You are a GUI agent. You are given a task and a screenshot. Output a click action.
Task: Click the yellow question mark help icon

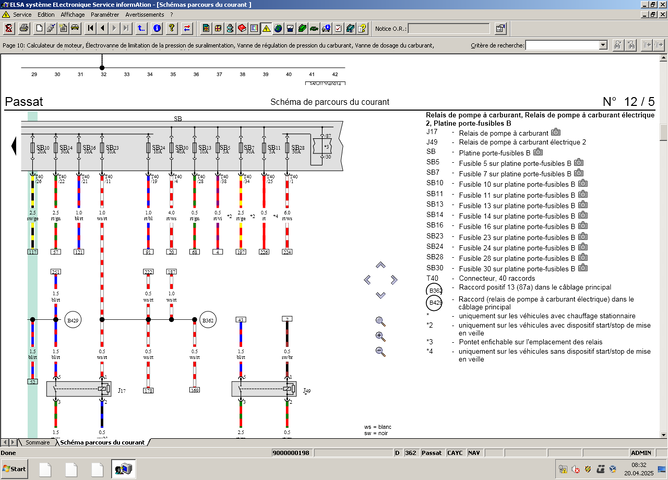point(171,28)
